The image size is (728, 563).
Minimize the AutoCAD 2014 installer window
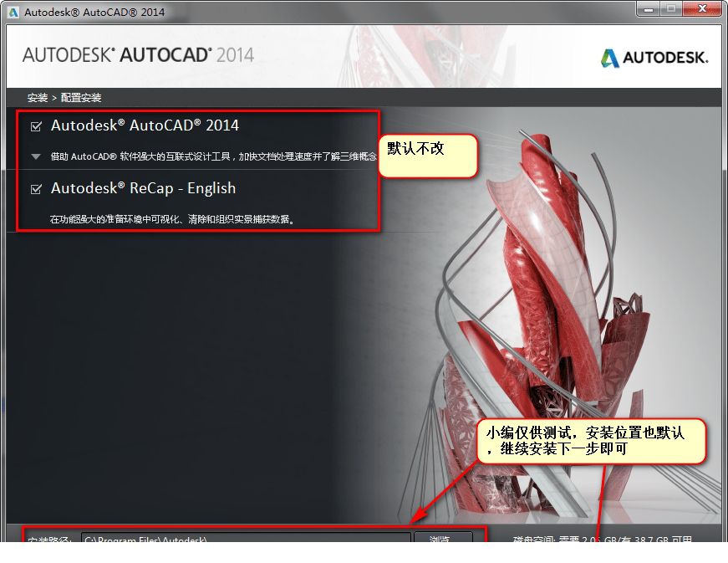point(649,9)
